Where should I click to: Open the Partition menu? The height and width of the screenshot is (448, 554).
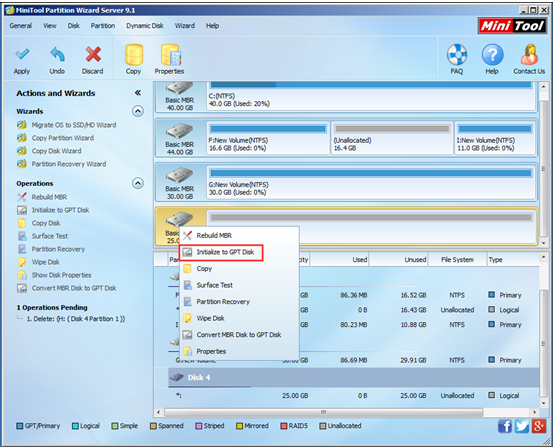103,26
